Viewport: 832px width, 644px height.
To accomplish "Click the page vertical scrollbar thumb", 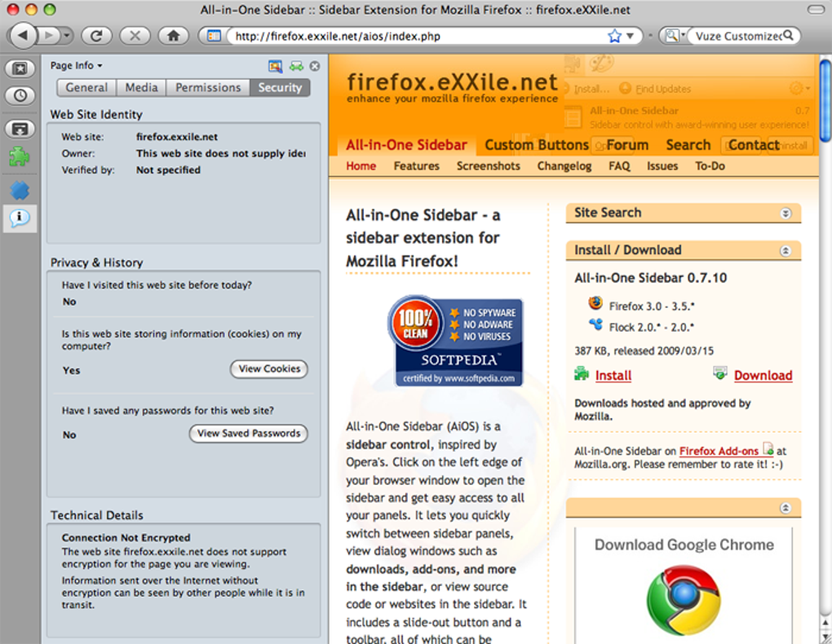I will pos(825,100).
